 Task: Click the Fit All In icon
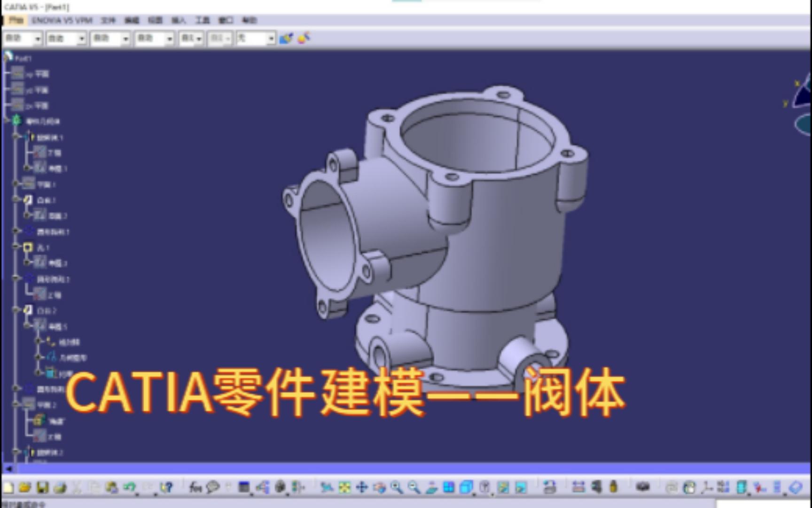[x=344, y=487]
